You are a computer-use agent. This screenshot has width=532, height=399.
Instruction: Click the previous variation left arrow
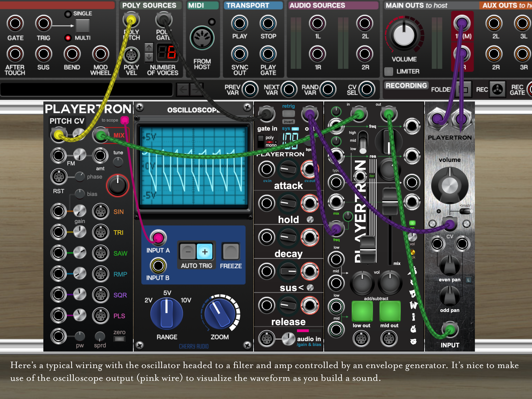click(x=183, y=90)
